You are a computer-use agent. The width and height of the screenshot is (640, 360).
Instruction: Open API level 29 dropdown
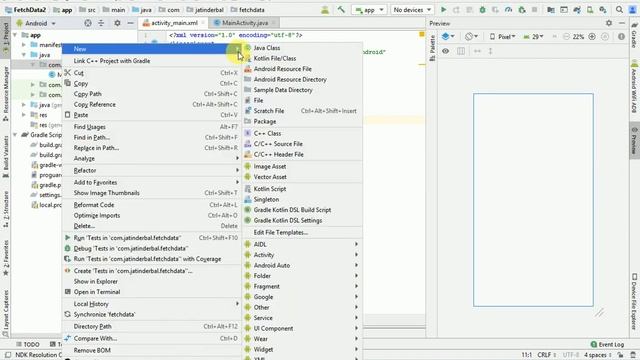coord(533,37)
